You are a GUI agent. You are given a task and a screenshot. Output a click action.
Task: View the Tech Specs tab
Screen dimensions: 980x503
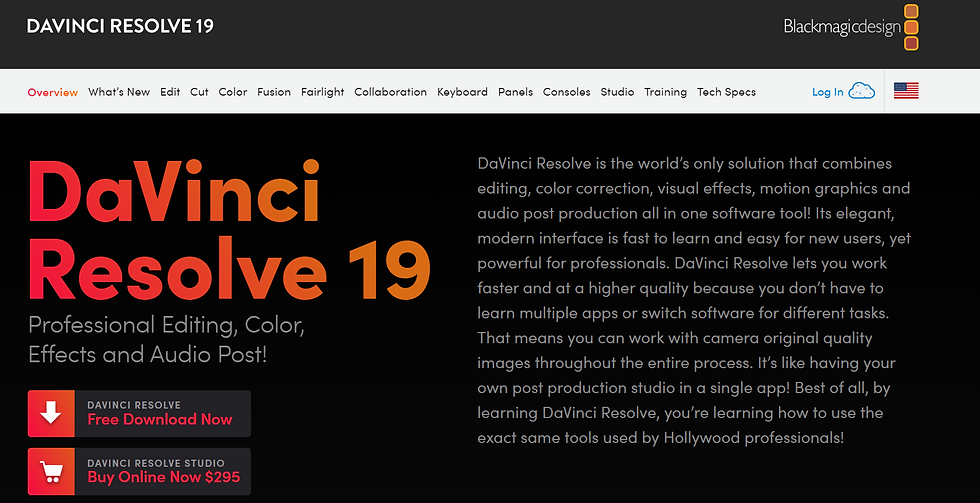tap(726, 92)
